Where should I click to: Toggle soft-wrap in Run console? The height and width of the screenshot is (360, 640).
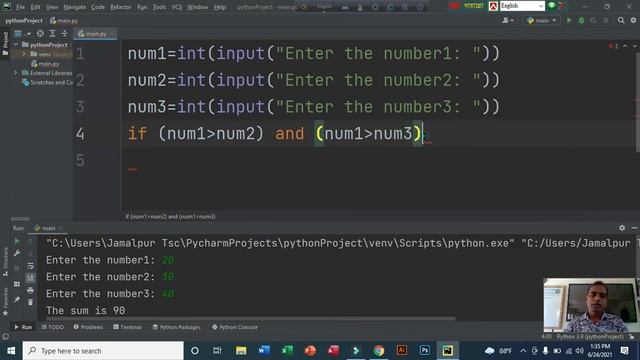coord(30,266)
